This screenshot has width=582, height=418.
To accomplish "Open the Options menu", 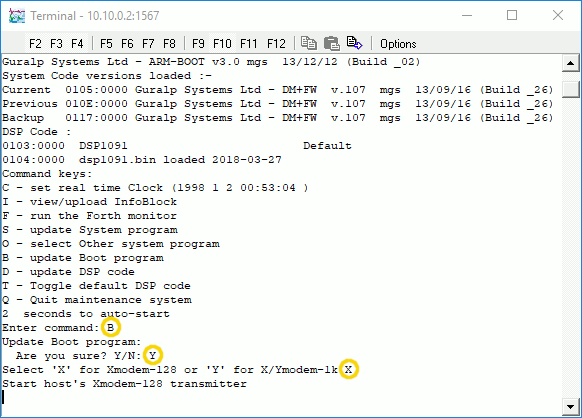I will pos(398,44).
